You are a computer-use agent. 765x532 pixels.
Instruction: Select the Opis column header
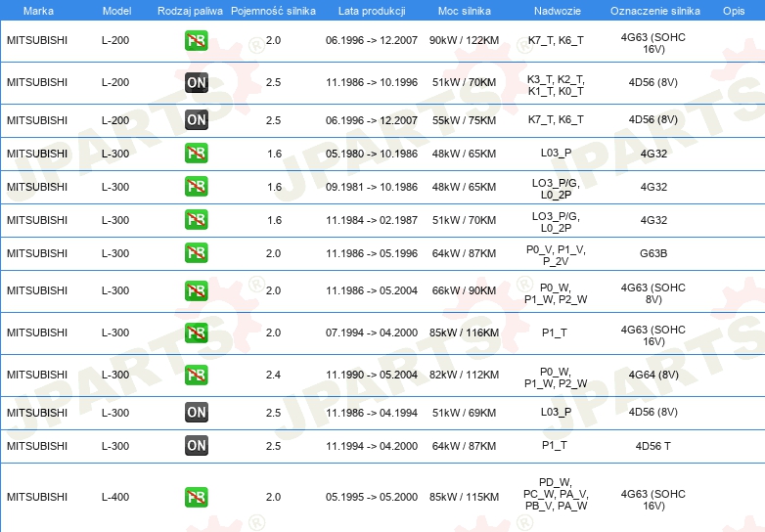click(x=734, y=11)
